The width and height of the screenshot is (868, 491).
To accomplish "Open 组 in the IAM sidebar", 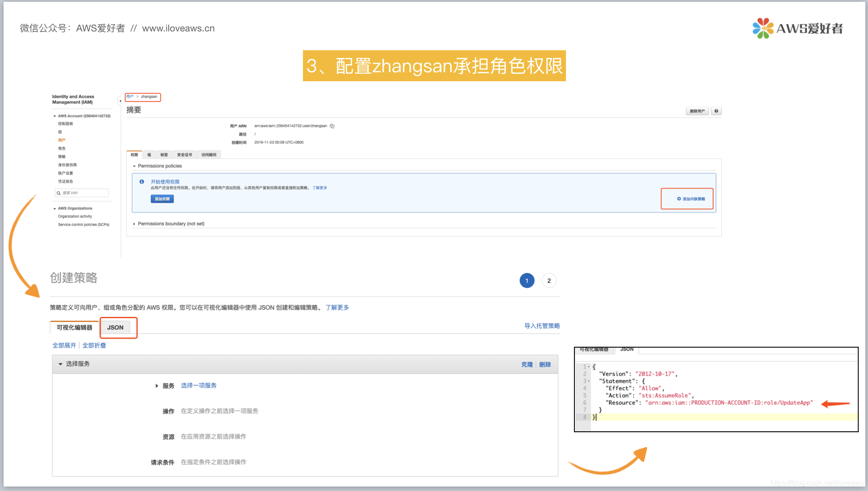I will [60, 132].
